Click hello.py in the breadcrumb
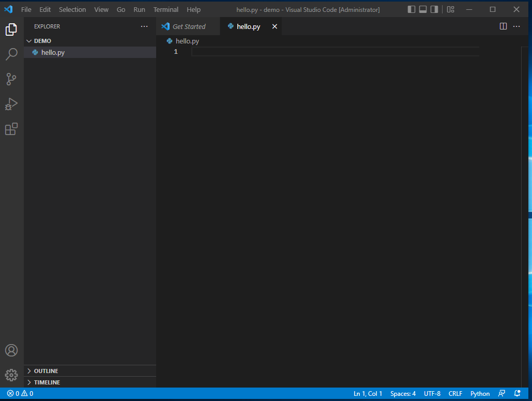Screen dimensions: 532x401 coord(187,41)
